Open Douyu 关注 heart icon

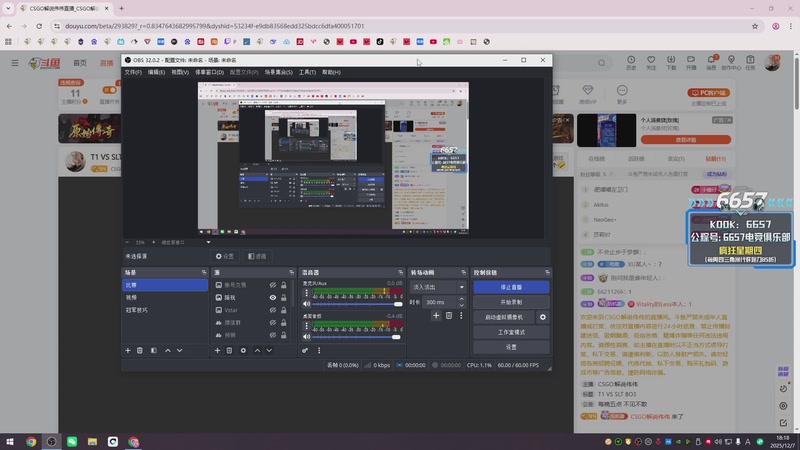[x=651, y=62]
